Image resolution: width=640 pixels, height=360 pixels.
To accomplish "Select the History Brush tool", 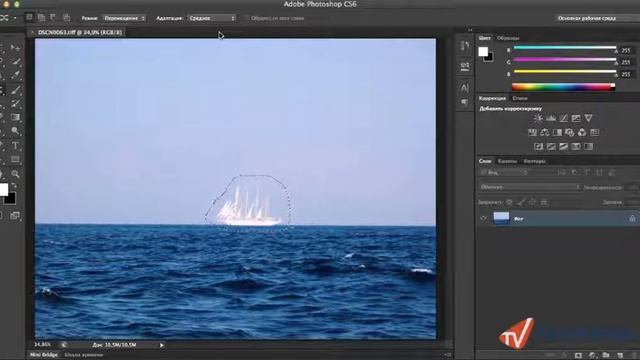I will pos(16,104).
